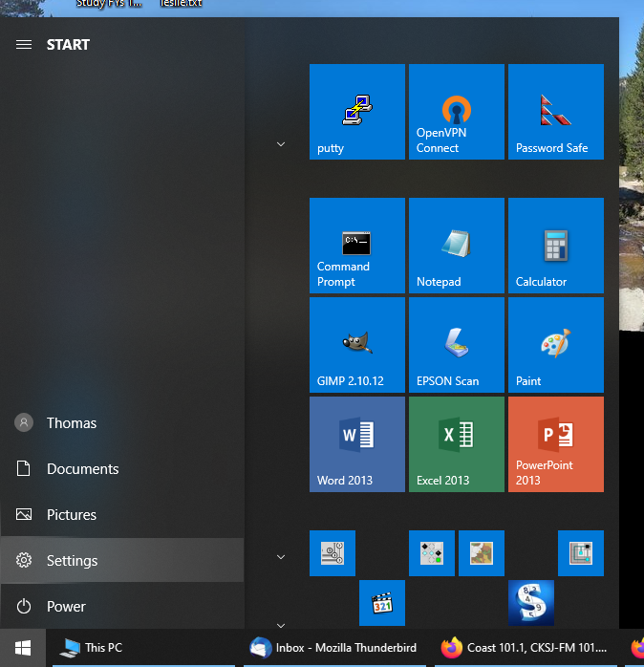Open the EPSON Scan tile
Screen dimensions: 644x667
[457, 345]
